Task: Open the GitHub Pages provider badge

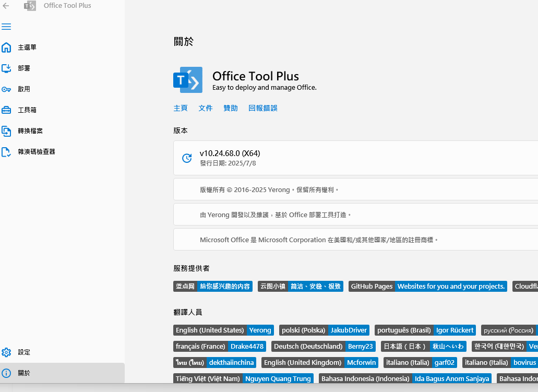Action: tap(428, 286)
